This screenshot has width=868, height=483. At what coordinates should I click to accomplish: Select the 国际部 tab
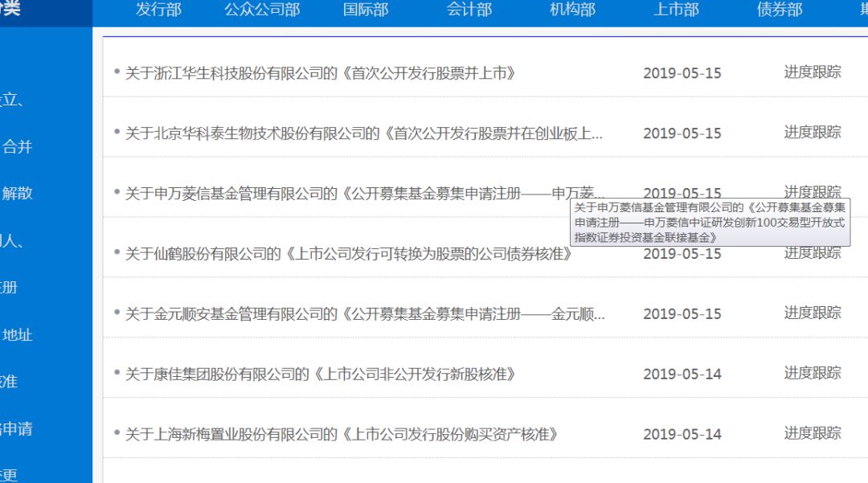tap(366, 10)
